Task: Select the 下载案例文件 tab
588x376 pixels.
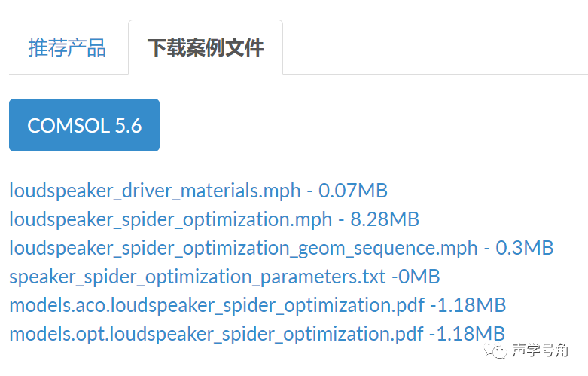Action: click(x=205, y=48)
